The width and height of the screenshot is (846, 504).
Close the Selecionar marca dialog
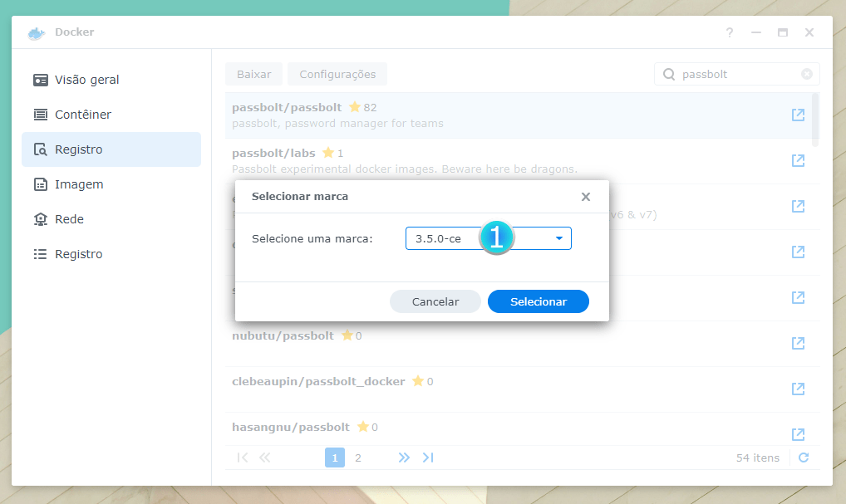coord(586,197)
